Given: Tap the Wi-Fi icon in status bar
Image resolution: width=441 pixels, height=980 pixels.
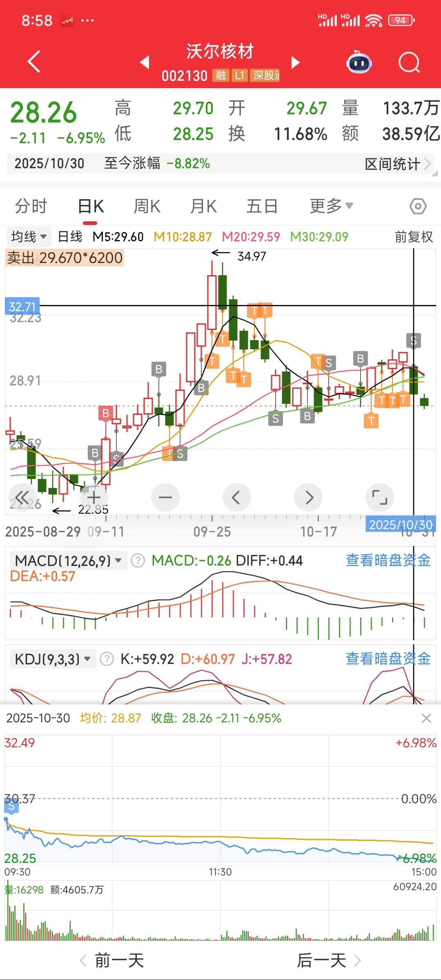Looking at the screenshot, I should click(373, 20).
